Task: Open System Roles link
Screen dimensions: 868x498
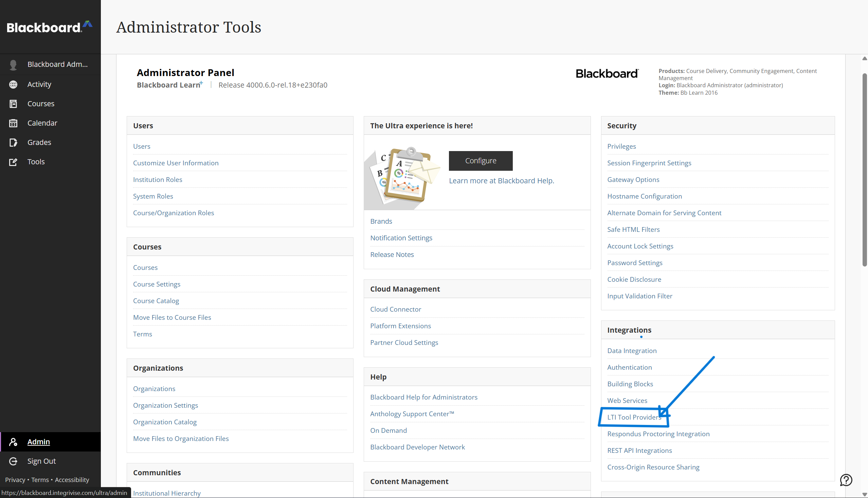Action: 153,196
